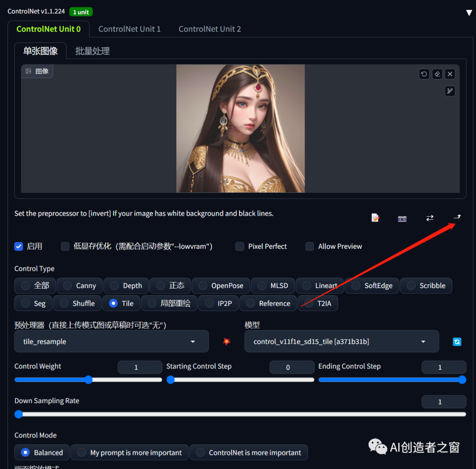Click the mirror webcam swap-arrows icon
Viewport: 476px width, 469px height.
pyautogui.click(x=430, y=218)
